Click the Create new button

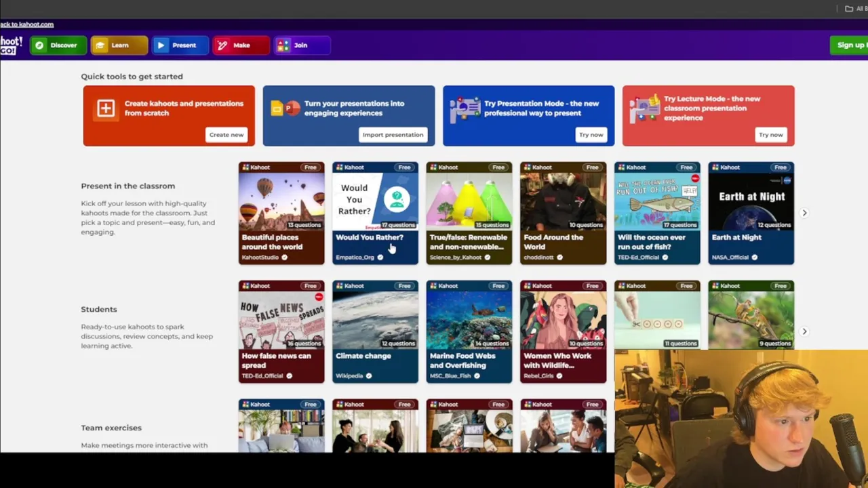click(x=226, y=134)
